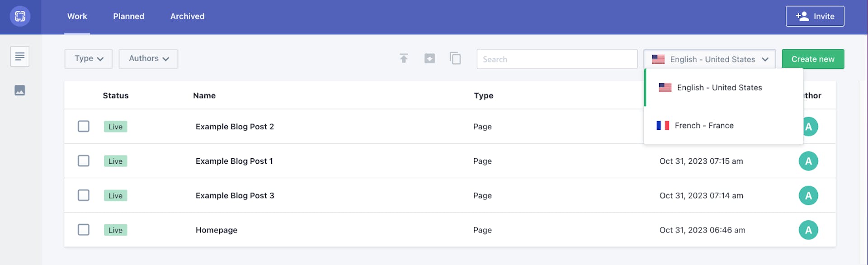Switch to the Planned tab
Viewport: 868px width, 265px height.
click(128, 16)
